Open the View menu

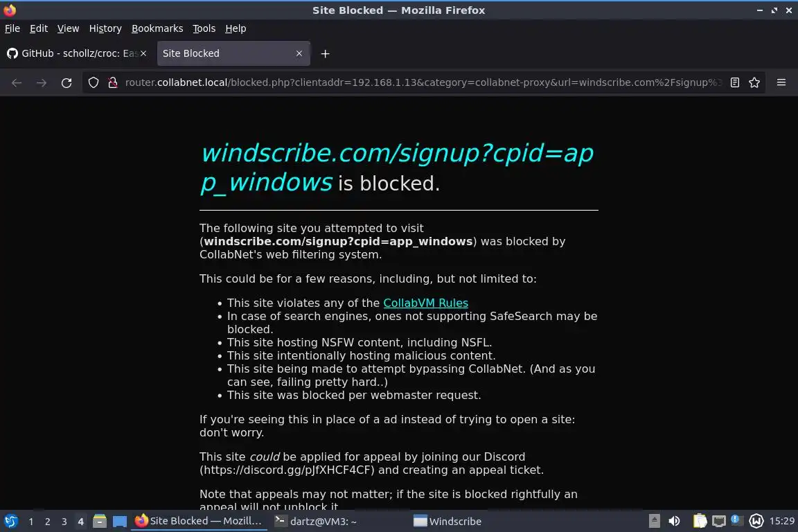coord(68,28)
